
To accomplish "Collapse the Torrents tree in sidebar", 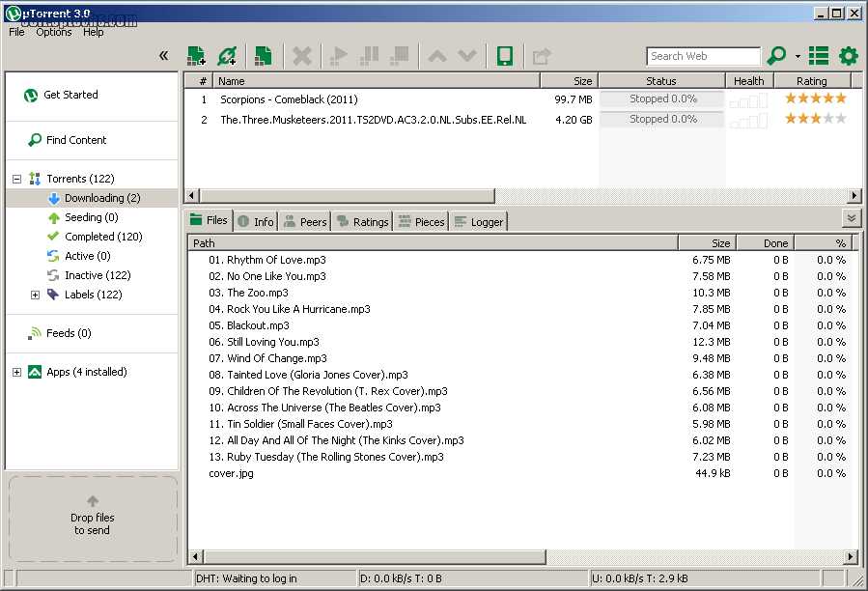I will coord(14,178).
